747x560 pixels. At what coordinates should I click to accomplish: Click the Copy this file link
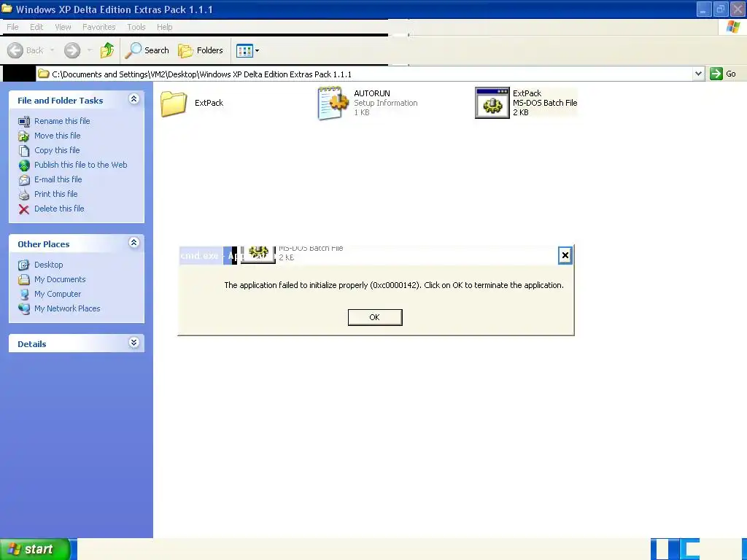[x=57, y=150]
